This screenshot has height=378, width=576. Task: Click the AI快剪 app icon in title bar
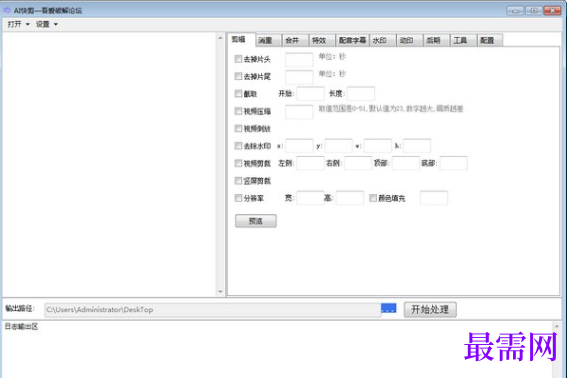[x=7, y=10]
